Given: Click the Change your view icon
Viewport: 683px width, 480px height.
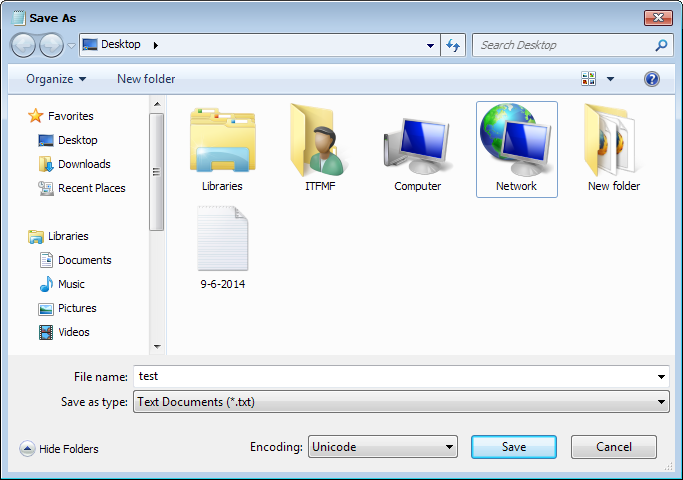Looking at the screenshot, I should coord(588,79).
